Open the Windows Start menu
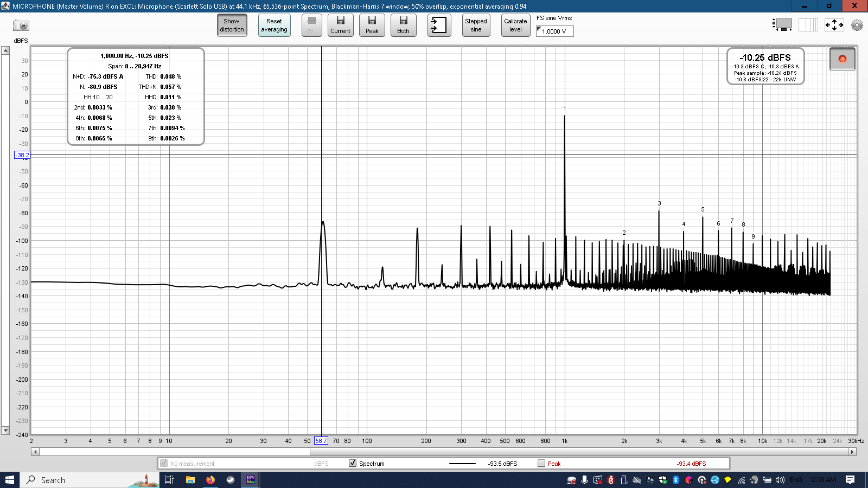 click(x=10, y=480)
